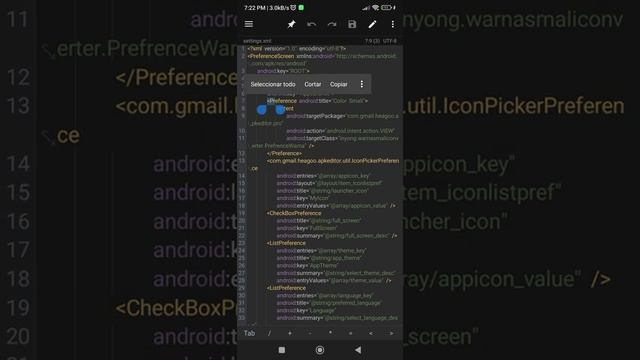Screen dimensions: 640x360
Task: Tap the PreferenceScreen tag on line 2
Action: point(271,56)
